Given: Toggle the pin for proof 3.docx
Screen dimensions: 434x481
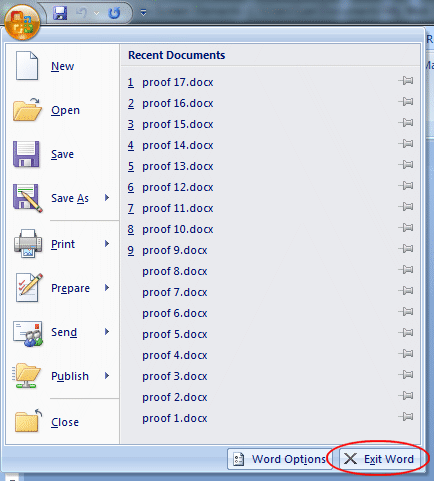Looking at the screenshot, I should pyautogui.click(x=406, y=375).
